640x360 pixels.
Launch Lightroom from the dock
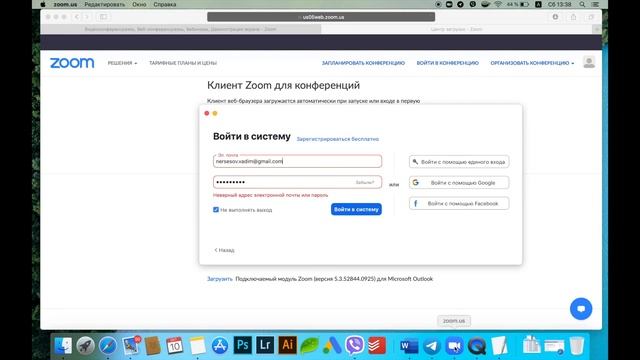[265, 345]
